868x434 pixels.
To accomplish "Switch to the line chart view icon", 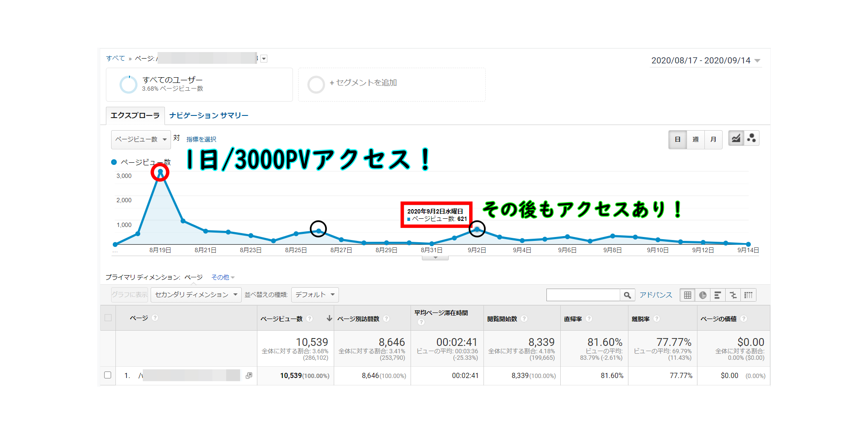I will click(x=736, y=138).
